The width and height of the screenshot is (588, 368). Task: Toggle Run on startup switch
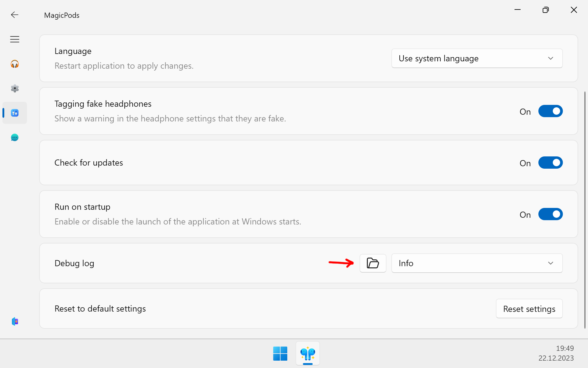[x=550, y=214]
